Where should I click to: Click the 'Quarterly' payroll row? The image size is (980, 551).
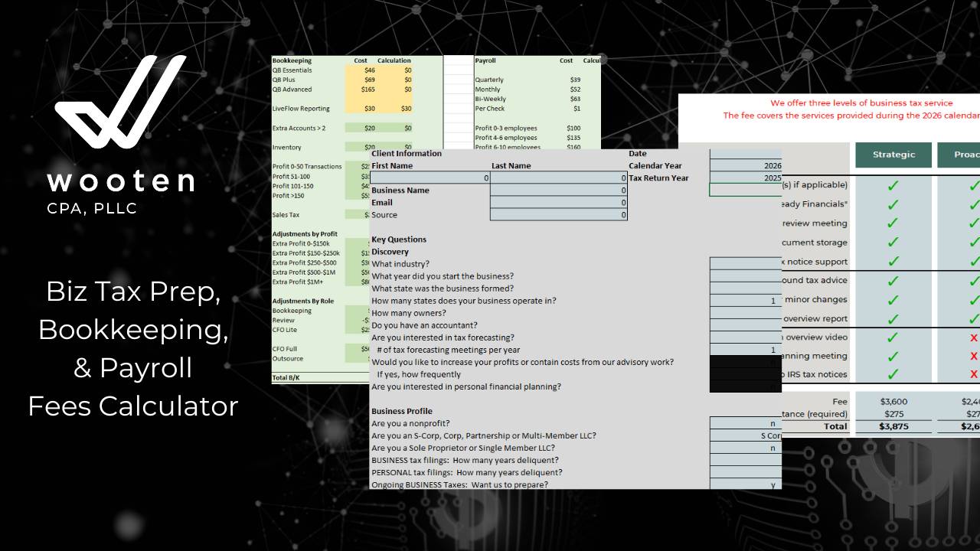click(489, 80)
